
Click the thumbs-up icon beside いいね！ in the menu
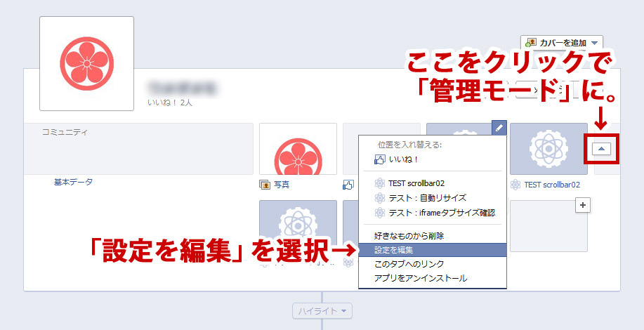tap(379, 159)
